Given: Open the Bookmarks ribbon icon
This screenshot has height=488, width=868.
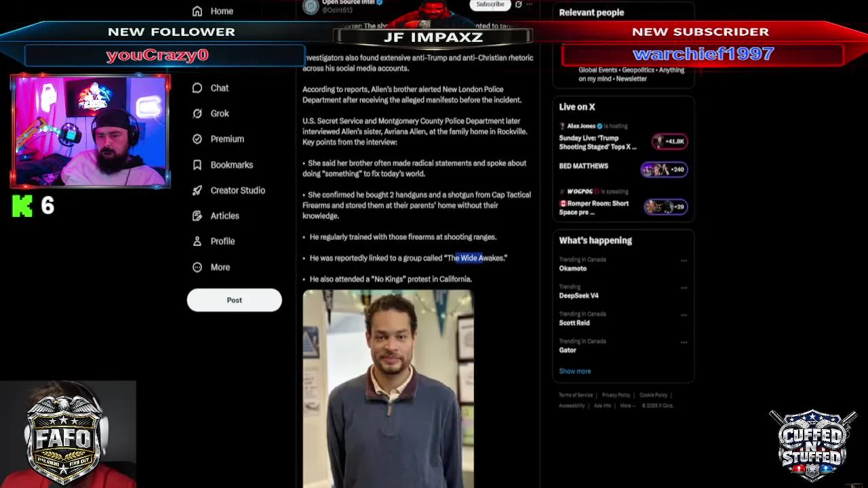Looking at the screenshot, I should 197,165.
